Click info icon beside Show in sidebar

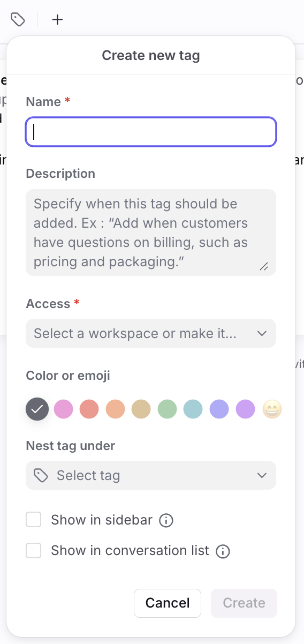(x=166, y=520)
